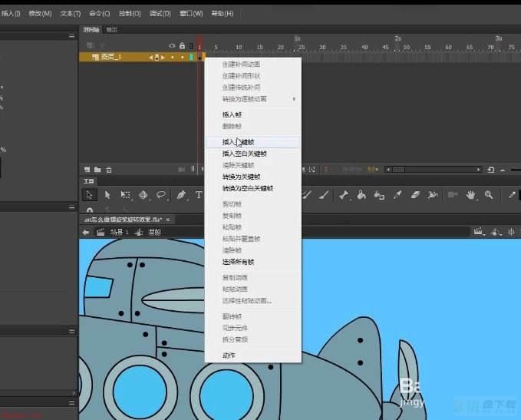Select the Free Transform tool
521x420 pixels.
tap(126, 194)
